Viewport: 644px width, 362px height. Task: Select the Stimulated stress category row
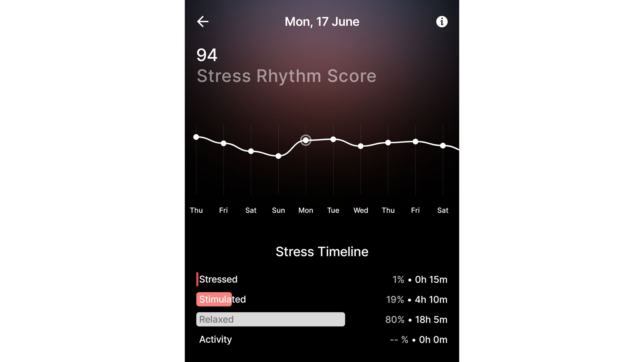[x=322, y=299]
